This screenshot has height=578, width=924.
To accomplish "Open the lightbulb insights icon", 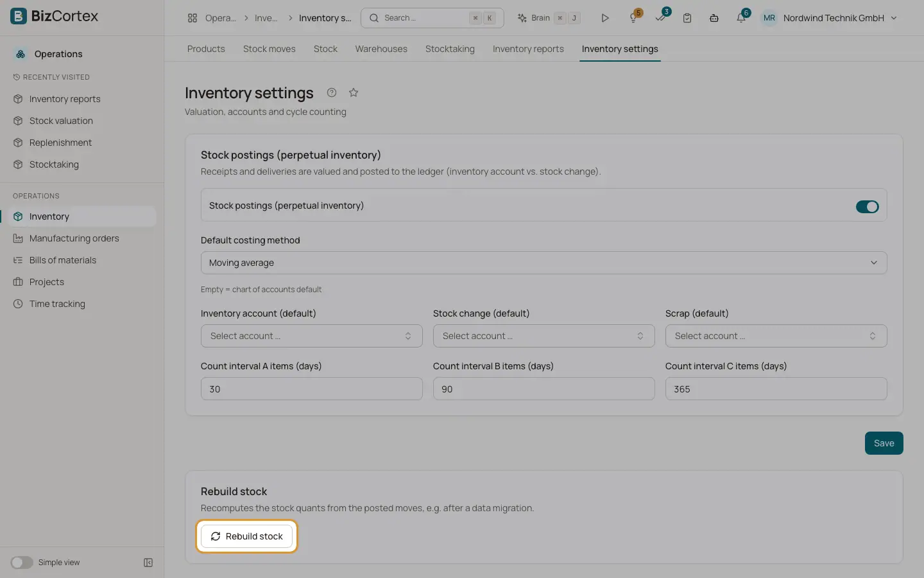I will 633,18.
